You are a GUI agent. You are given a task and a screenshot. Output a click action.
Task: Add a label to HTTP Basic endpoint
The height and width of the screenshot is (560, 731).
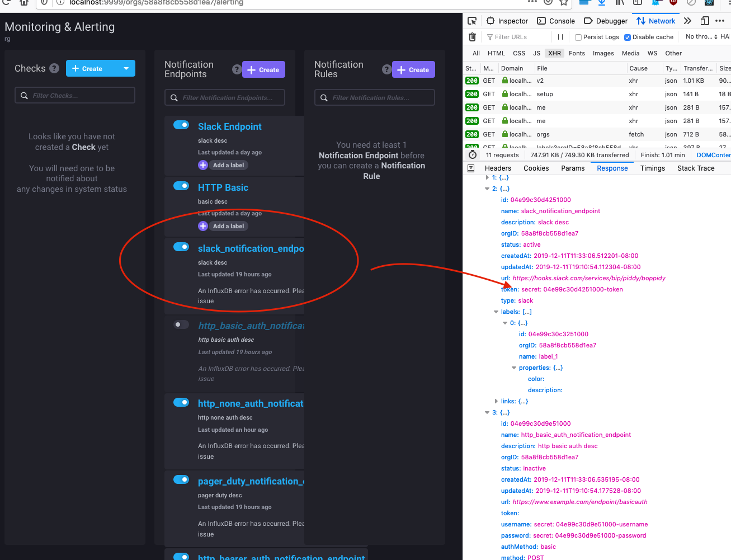222,225
